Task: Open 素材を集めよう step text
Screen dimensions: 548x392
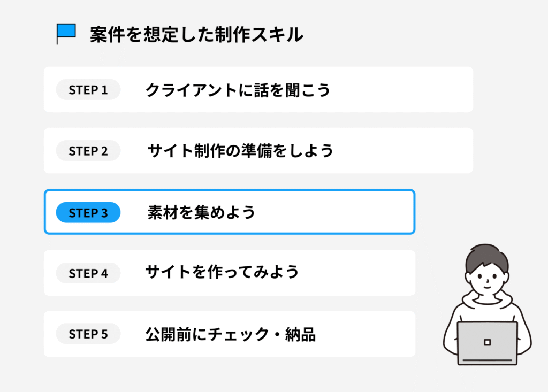Action: (201, 213)
